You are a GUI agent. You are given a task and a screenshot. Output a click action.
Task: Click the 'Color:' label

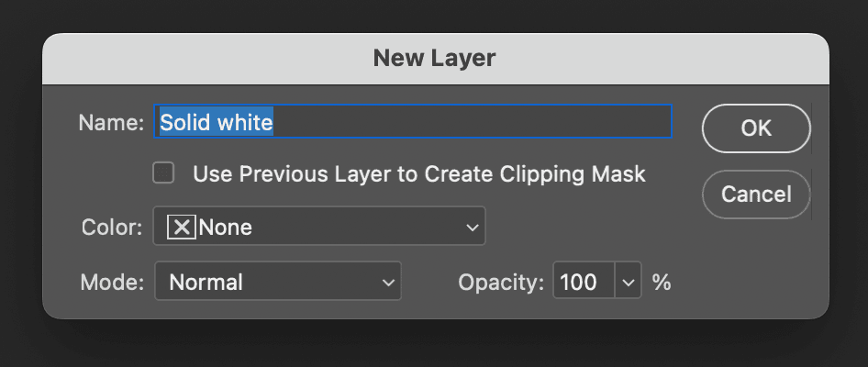click(x=112, y=227)
